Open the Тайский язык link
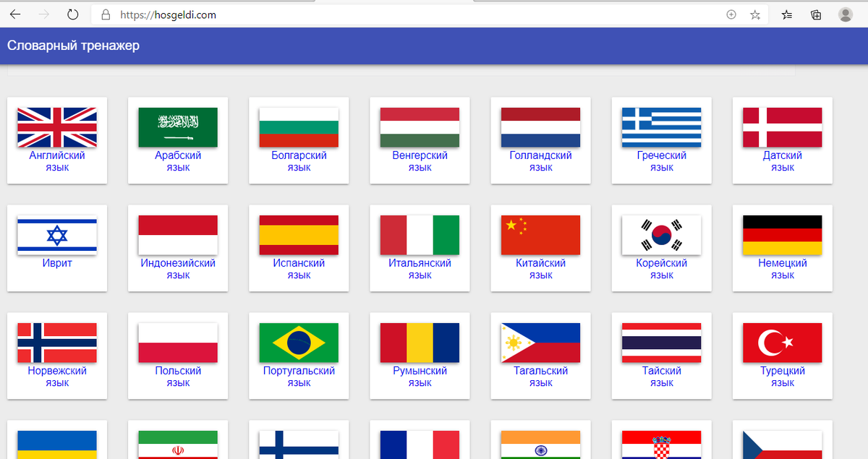868x459 pixels. 662,377
